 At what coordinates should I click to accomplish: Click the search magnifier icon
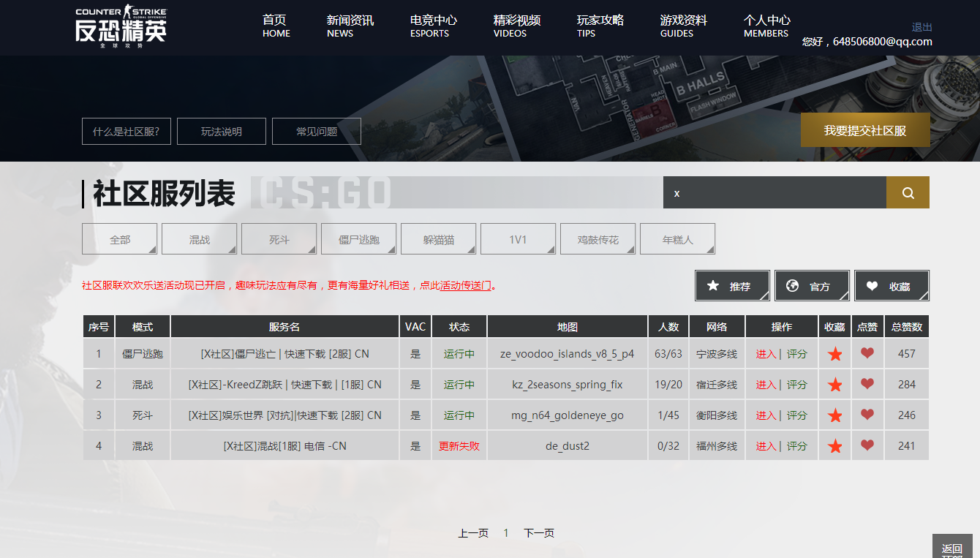pos(908,192)
